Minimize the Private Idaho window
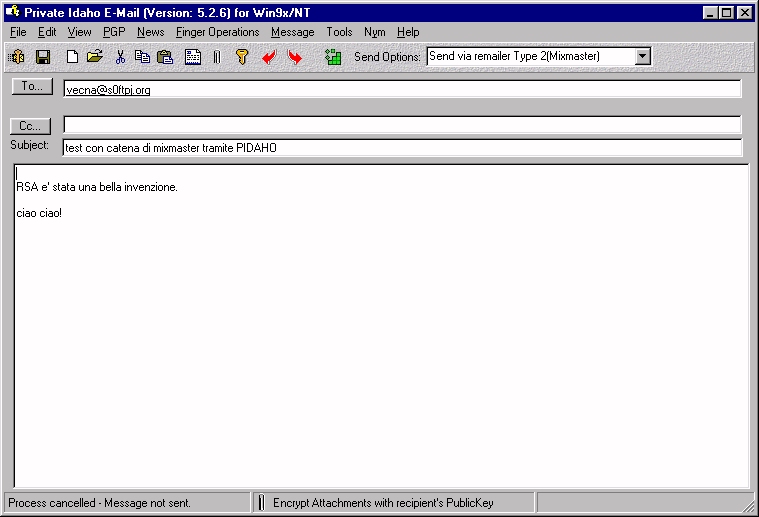This screenshot has height=517, width=759. [x=710, y=13]
